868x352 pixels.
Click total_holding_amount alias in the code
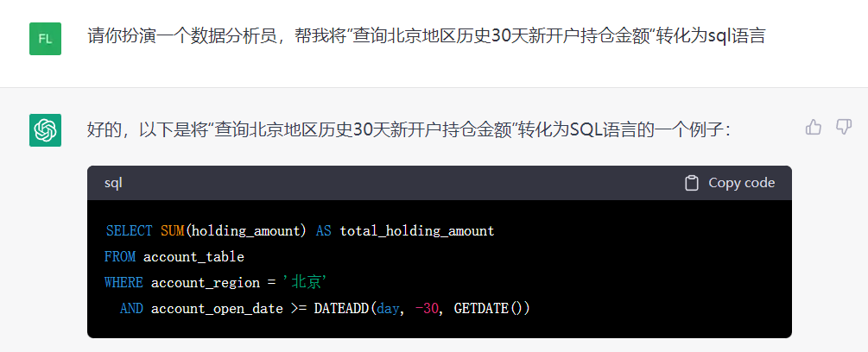[417, 231]
